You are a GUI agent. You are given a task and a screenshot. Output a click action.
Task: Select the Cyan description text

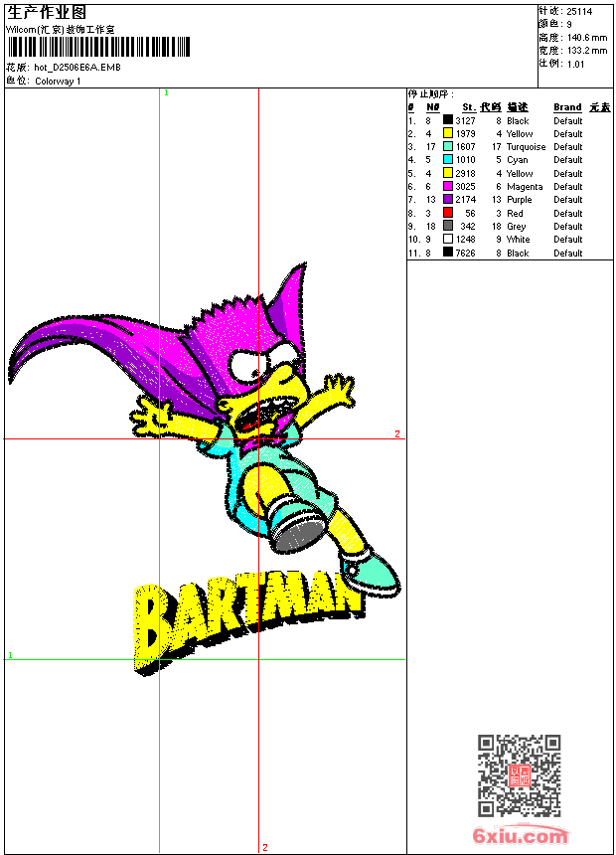click(x=518, y=160)
